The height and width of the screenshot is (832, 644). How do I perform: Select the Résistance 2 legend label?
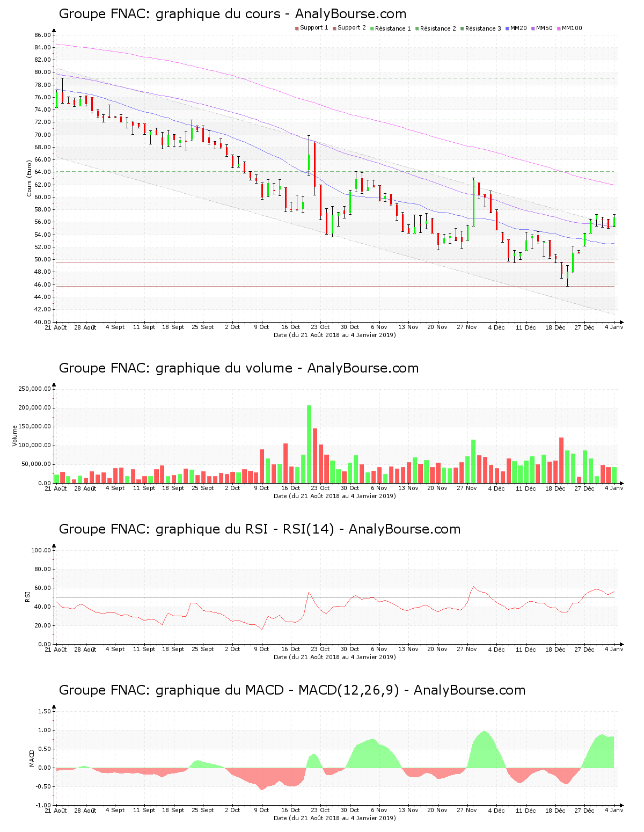tap(438, 28)
